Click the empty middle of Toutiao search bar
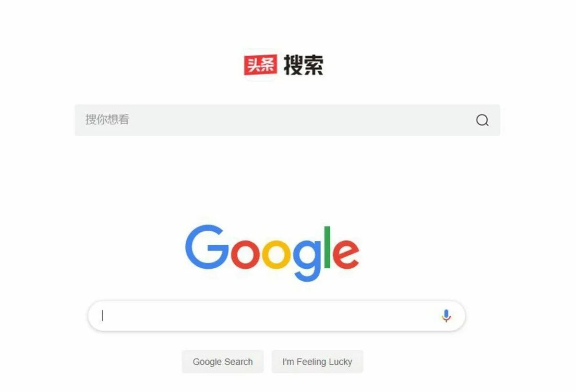The width and height of the screenshot is (576, 392). tap(298, 120)
